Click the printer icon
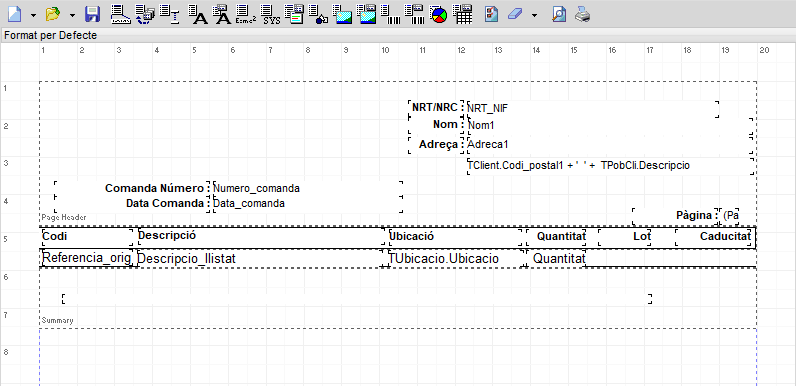The image size is (796, 386). [582, 14]
